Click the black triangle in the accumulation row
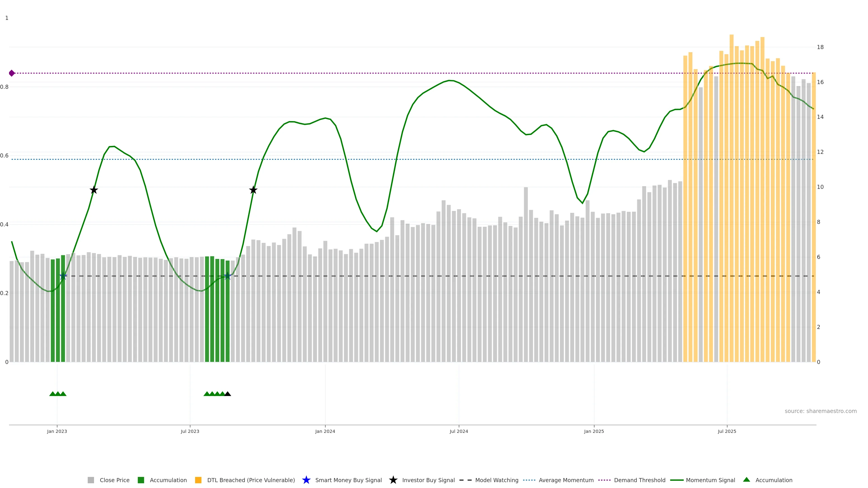The height and width of the screenshot is (488, 868). coord(228,394)
